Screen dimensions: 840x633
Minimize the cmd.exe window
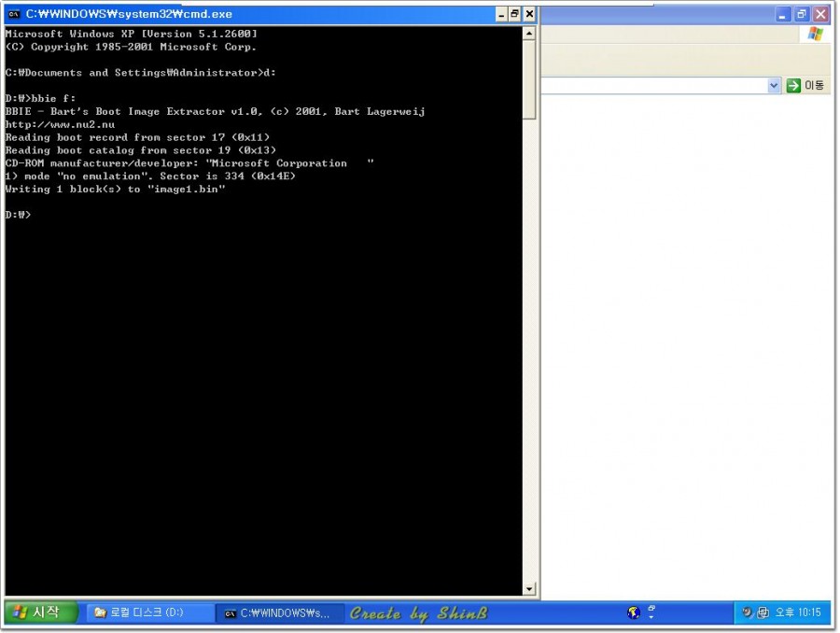point(501,14)
